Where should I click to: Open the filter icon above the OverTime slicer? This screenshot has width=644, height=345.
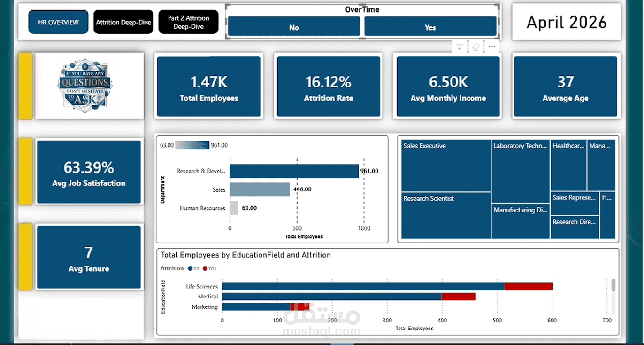pyautogui.click(x=460, y=47)
